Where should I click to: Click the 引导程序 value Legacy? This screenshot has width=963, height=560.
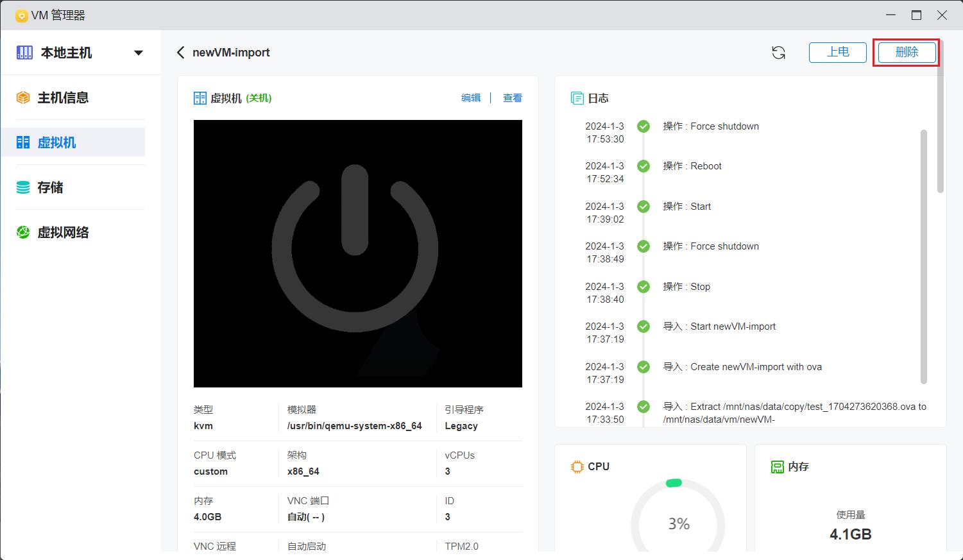461,426
